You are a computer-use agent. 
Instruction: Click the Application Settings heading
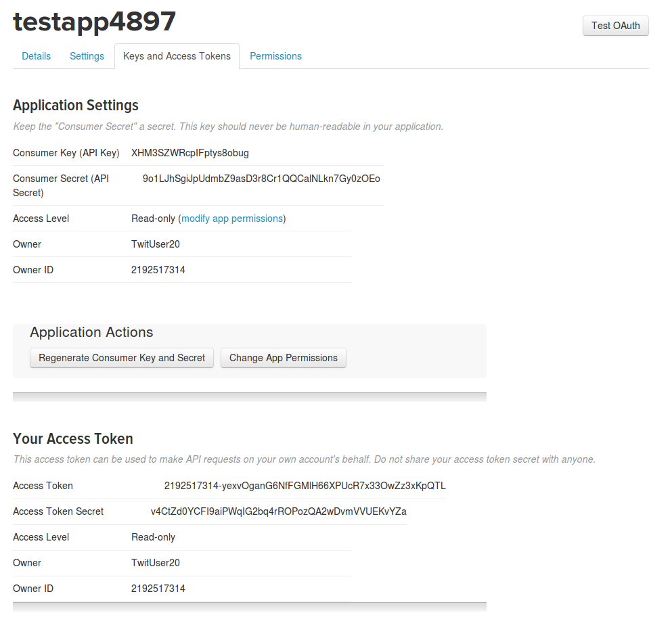75,106
